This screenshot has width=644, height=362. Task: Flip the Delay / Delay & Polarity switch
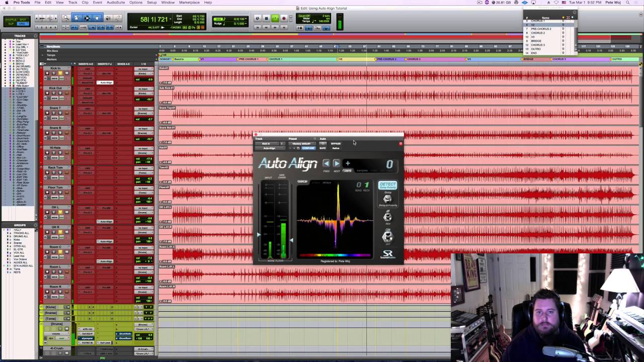387,199
